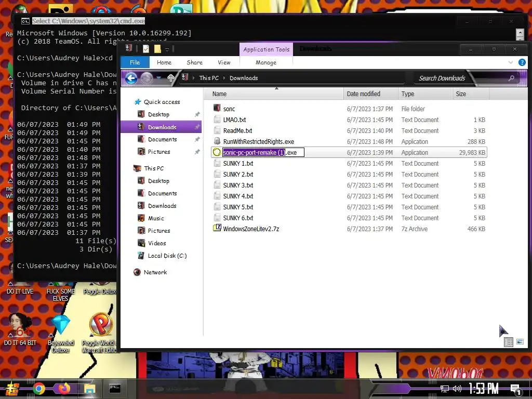Select the ReadMe.txt file
The width and height of the screenshot is (532, 399).
tap(237, 130)
